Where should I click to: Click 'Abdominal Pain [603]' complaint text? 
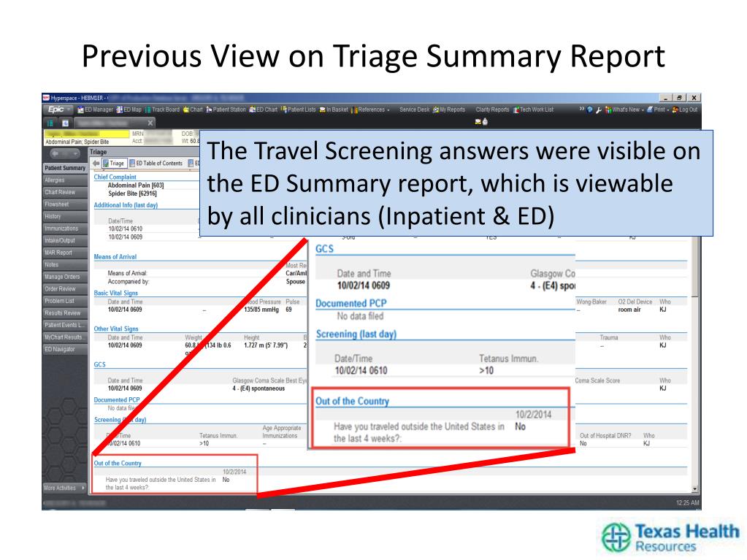pos(136,185)
